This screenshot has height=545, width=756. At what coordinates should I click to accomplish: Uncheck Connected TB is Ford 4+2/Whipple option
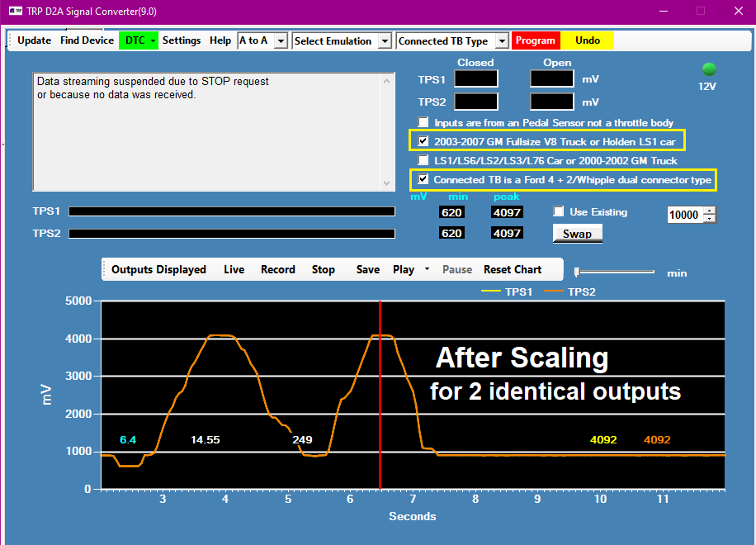[x=423, y=179]
